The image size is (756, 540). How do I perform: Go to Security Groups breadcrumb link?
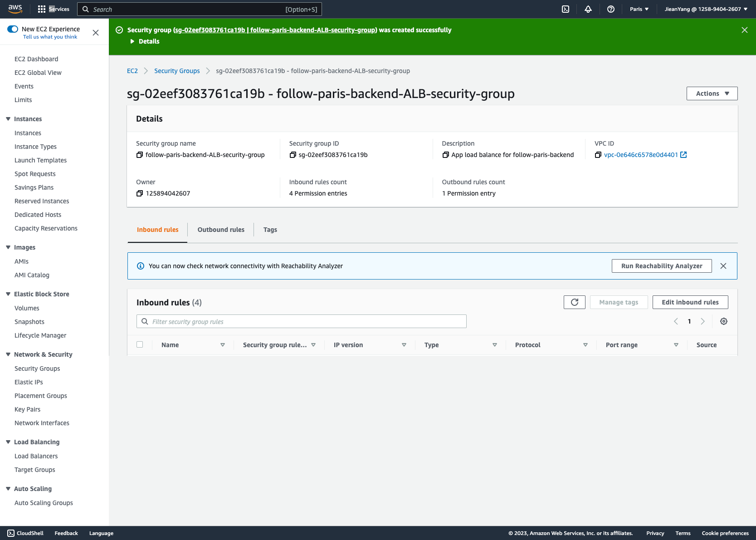tap(177, 71)
